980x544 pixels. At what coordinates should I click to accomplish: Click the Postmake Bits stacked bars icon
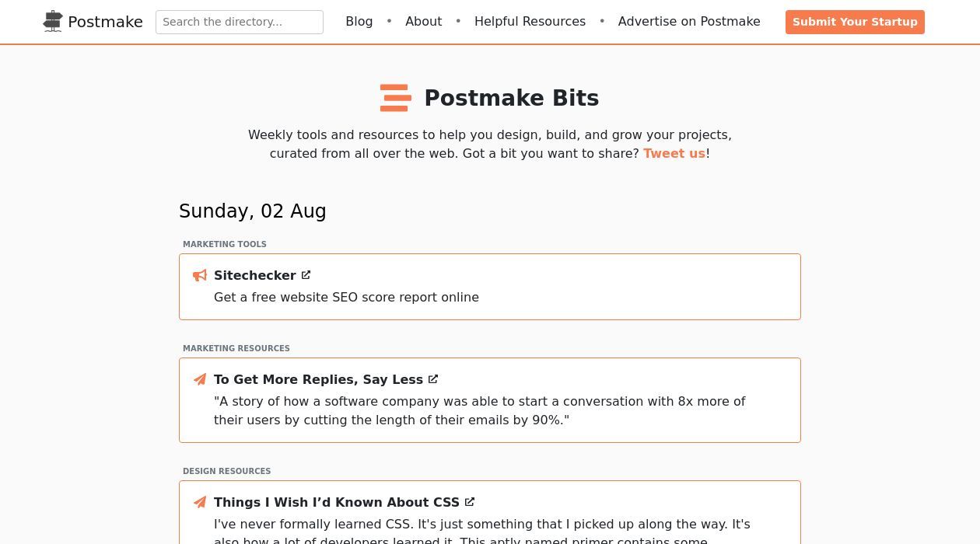click(395, 98)
